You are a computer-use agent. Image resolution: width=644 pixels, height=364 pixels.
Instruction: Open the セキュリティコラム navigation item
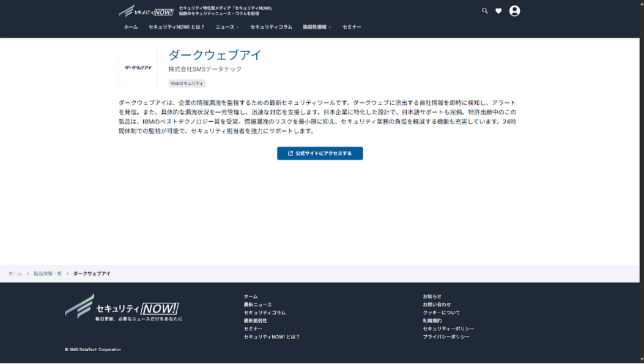271,27
